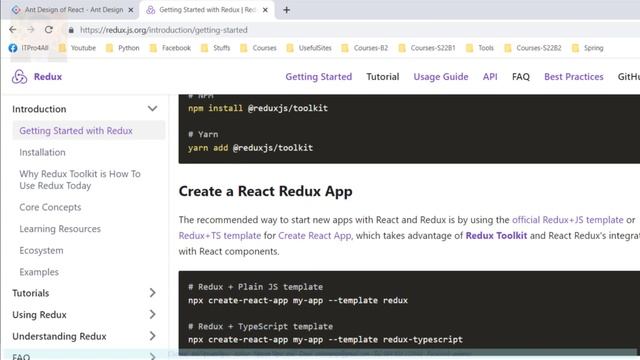Expand the Tutorials sidebar section
Viewport: 640px width, 360px height.
pos(152,293)
